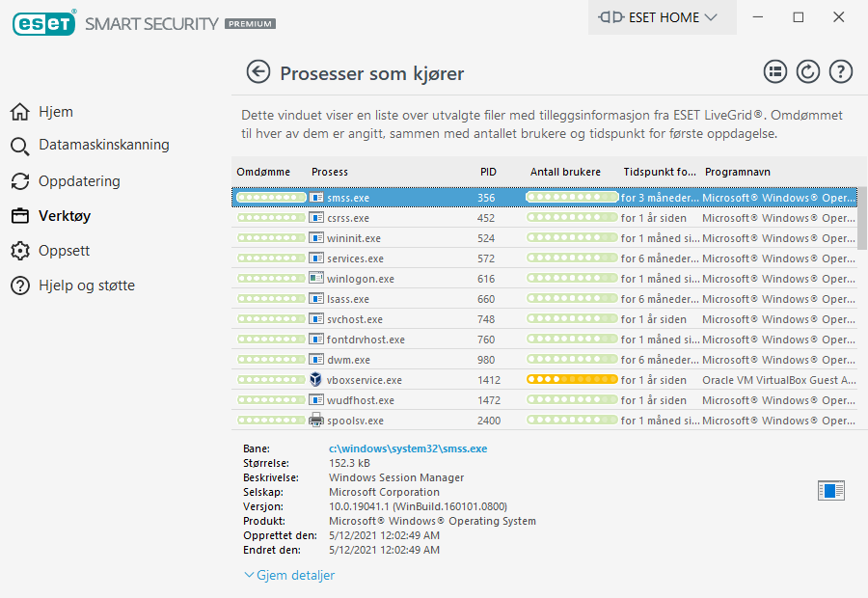Click the Microsoft Corporation company value
The image size is (868, 598).
coord(384,492)
